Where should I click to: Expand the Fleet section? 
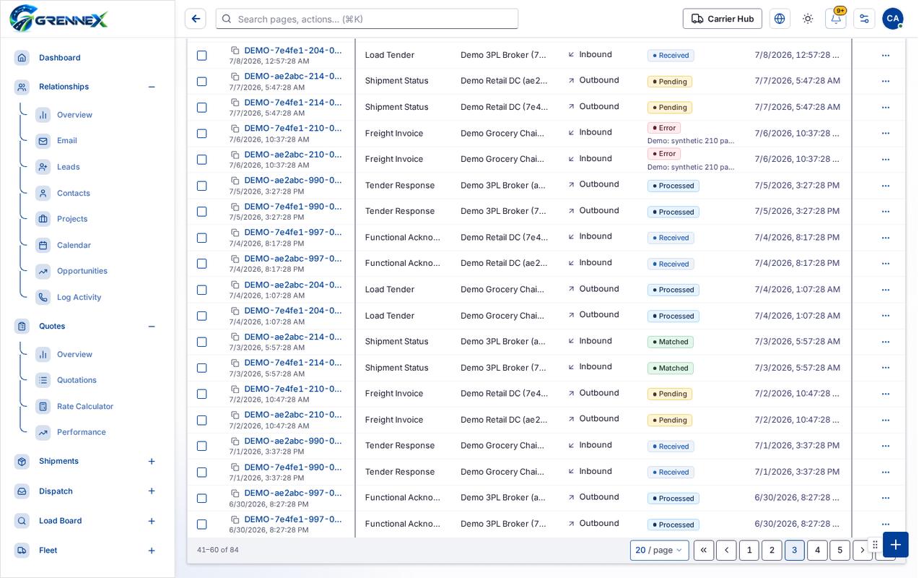click(152, 551)
